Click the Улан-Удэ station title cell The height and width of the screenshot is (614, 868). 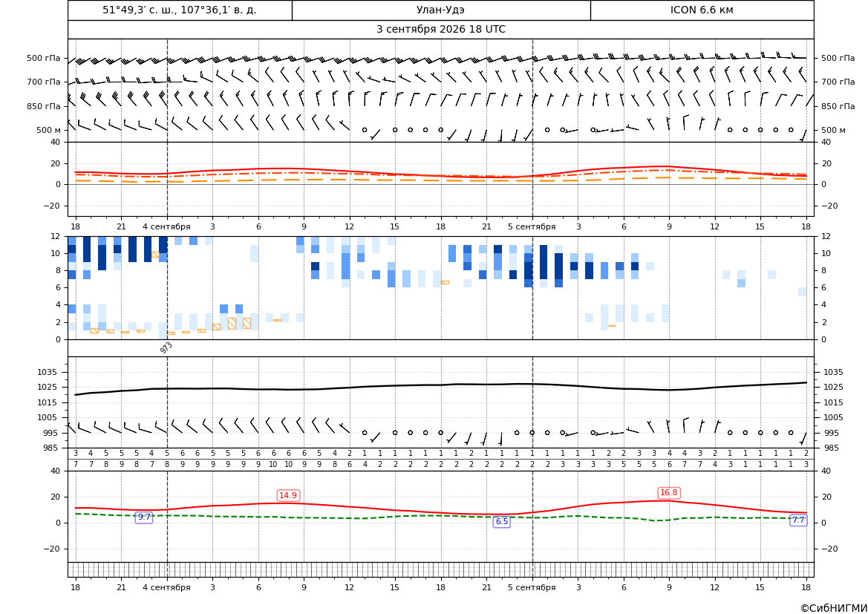[440, 10]
